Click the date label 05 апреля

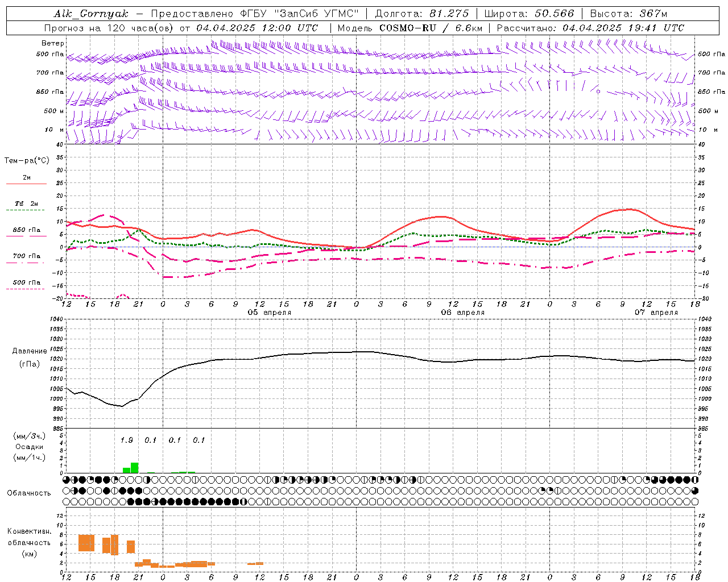point(270,313)
